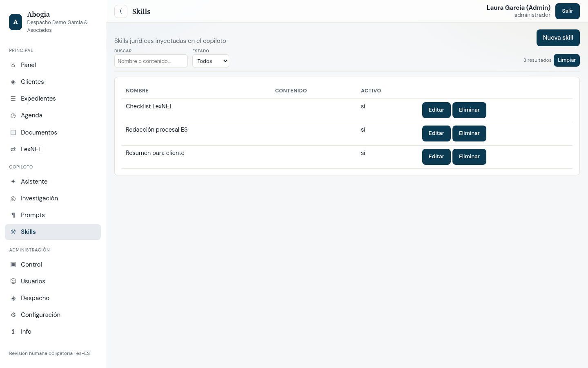Viewport: 588px width, 368px height.
Task: Clear filters with the Limpiar button
Action: click(566, 60)
